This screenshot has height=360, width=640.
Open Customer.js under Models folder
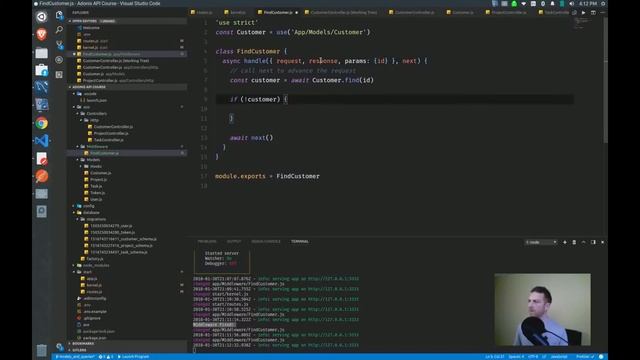click(x=100, y=173)
